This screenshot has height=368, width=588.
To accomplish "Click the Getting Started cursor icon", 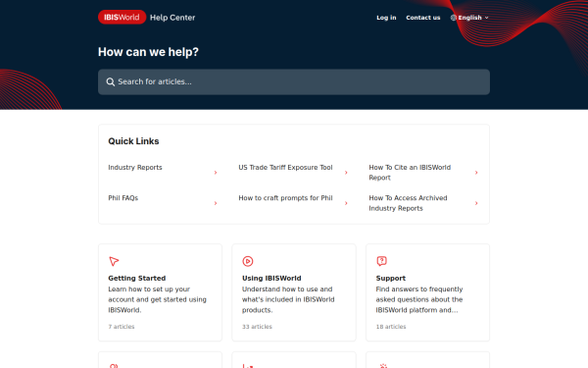I will click(x=114, y=261).
